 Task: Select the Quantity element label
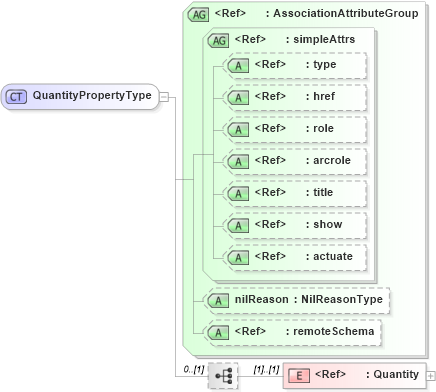[396, 374]
